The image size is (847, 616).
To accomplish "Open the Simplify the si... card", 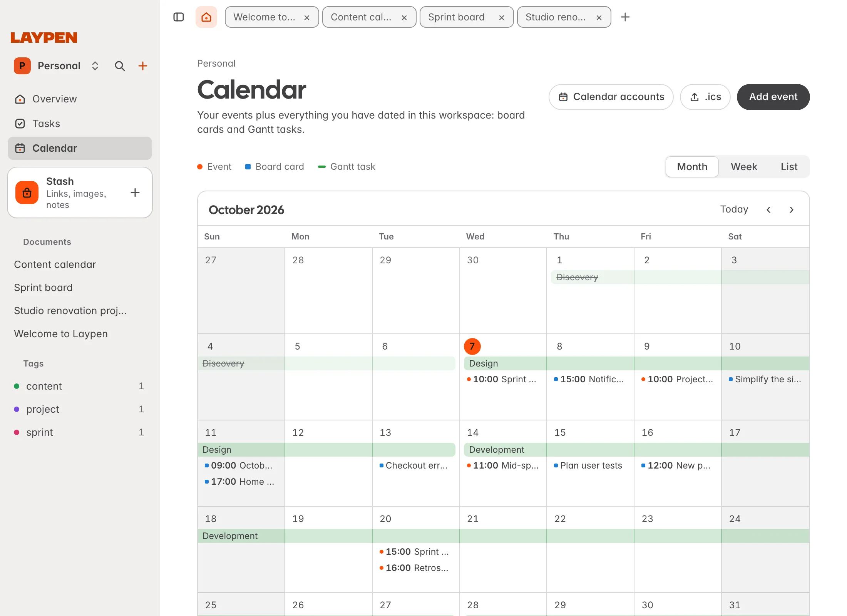I will 765,379.
